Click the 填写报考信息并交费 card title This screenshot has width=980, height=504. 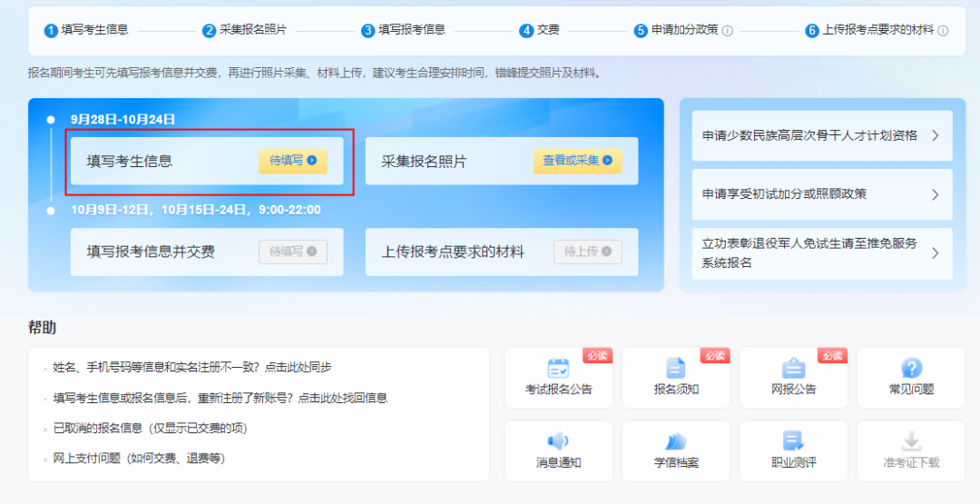[x=151, y=252]
